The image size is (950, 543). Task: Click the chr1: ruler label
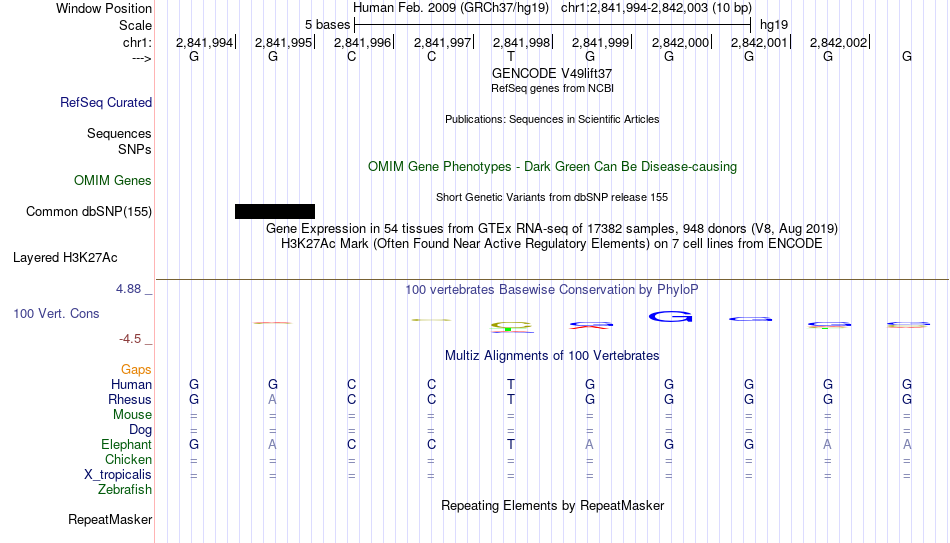point(137,42)
